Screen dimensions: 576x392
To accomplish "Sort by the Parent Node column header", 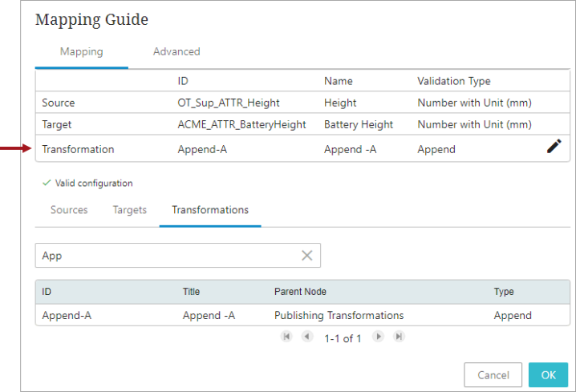I will pyautogui.click(x=300, y=292).
